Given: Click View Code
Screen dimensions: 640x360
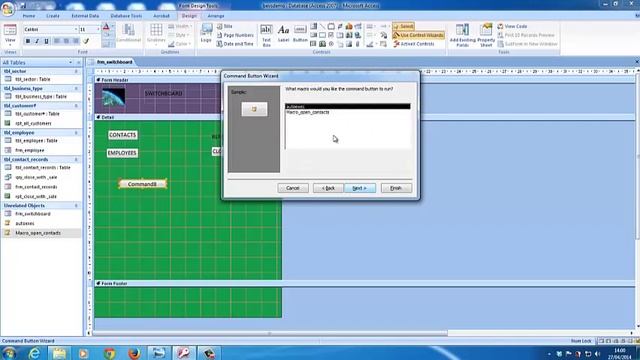Looking at the screenshot, I should (512, 26).
